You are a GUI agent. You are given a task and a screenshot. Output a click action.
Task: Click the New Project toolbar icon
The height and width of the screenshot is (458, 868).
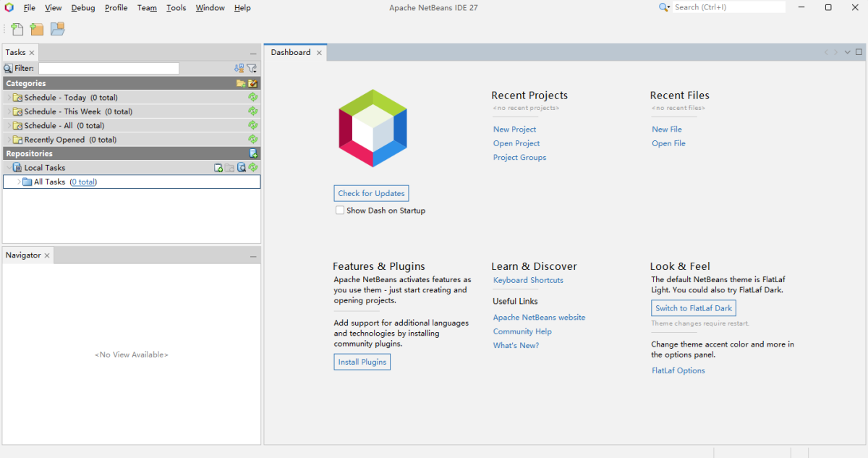tap(37, 29)
